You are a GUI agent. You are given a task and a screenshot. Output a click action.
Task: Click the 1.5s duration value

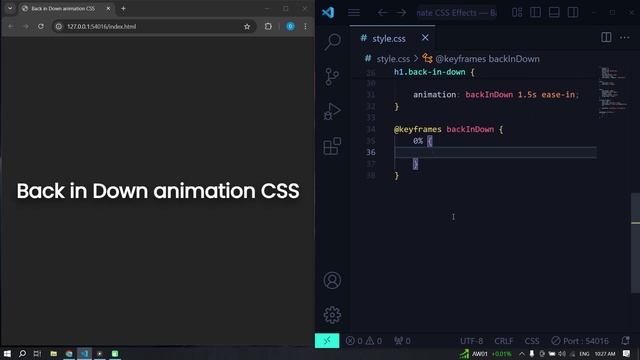527,95
